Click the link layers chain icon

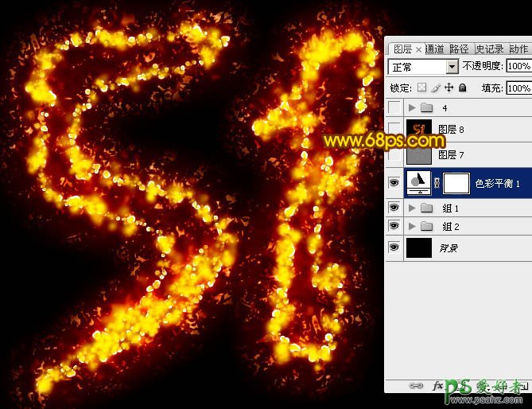(415, 385)
